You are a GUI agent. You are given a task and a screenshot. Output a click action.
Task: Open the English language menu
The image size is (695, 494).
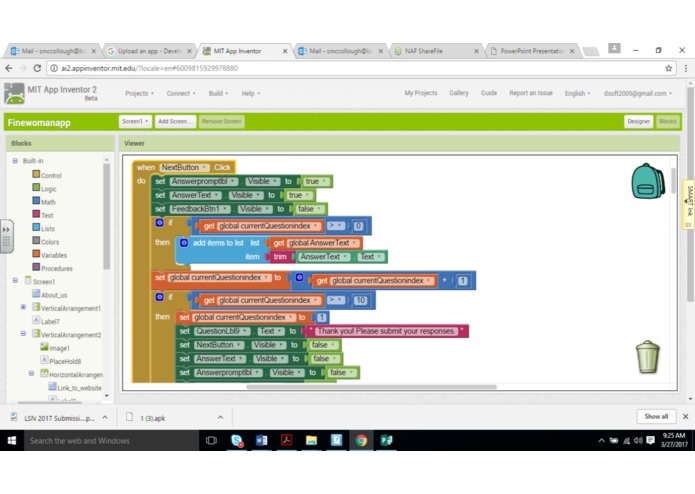(578, 93)
